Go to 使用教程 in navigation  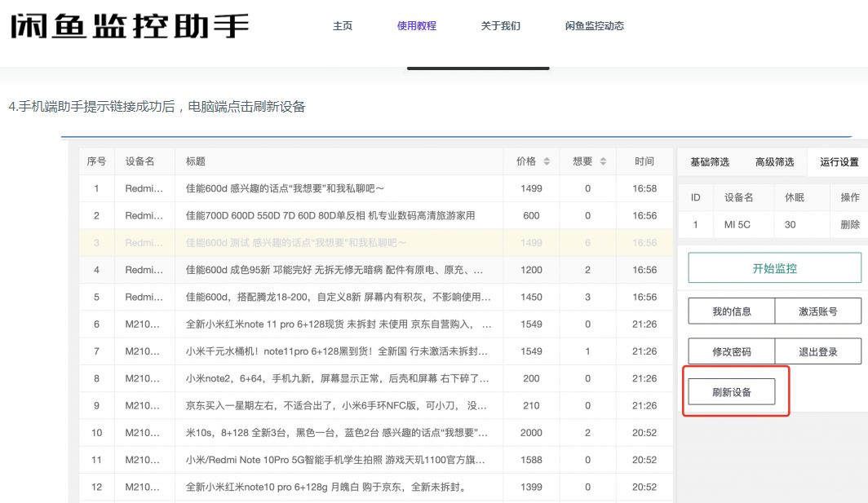tap(417, 26)
